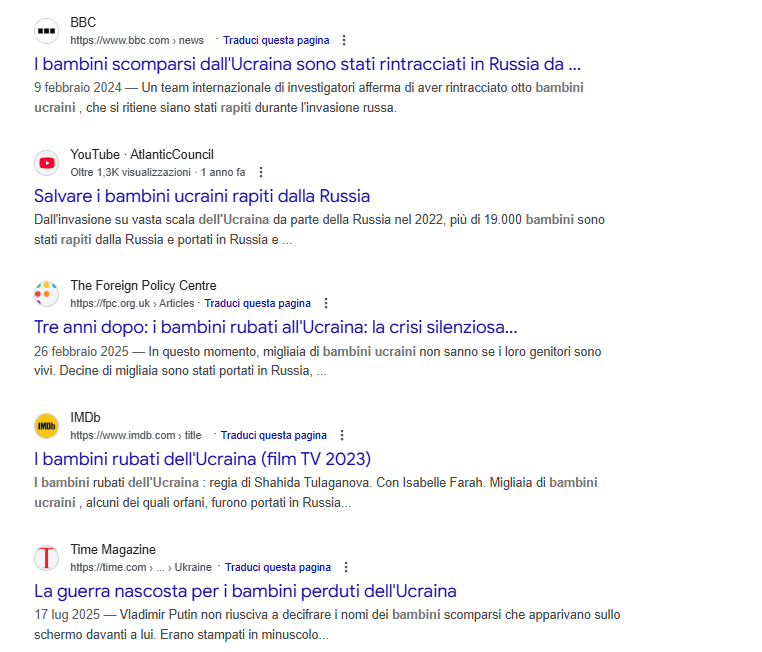The image size is (762, 652).
Task: Translate the BBC result page
Action: click(276, 41)
